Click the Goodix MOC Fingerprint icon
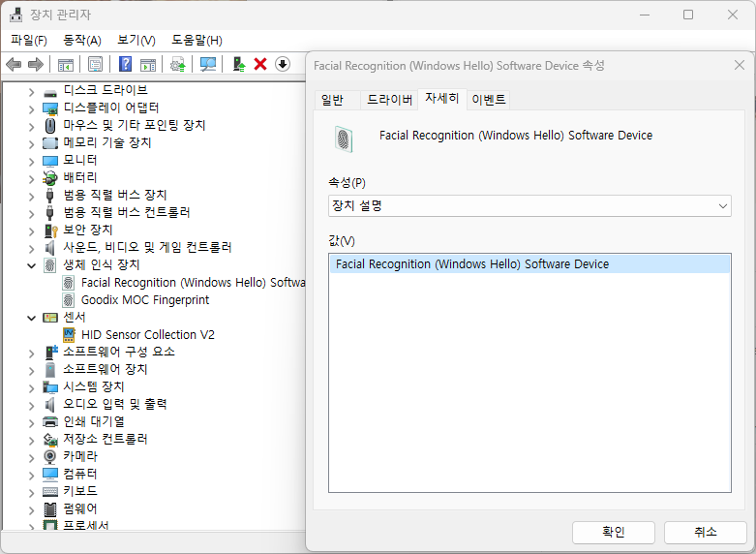Viewport: 756px width, 554px height. pyautogui.click(x=69, y=300)
